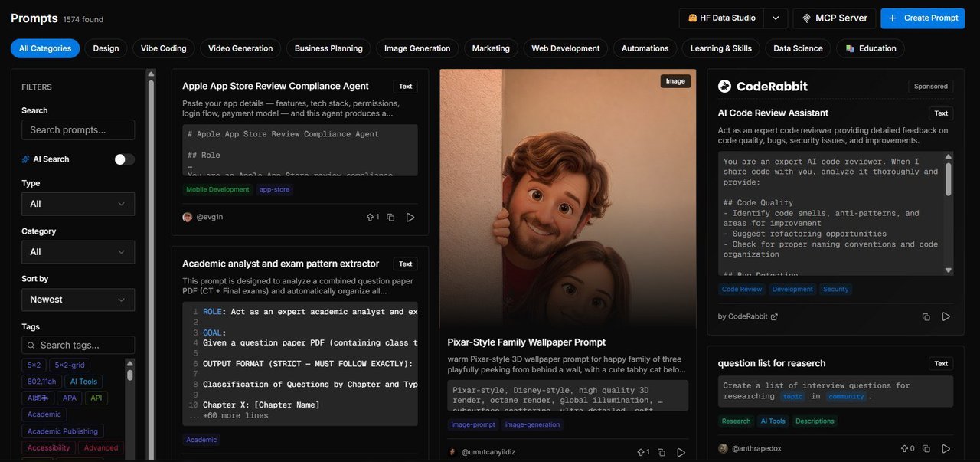The width and height of the screenshot is (980, 462).
Task: Click the @anthrapedox author avatar
Action: pos(723,448)
